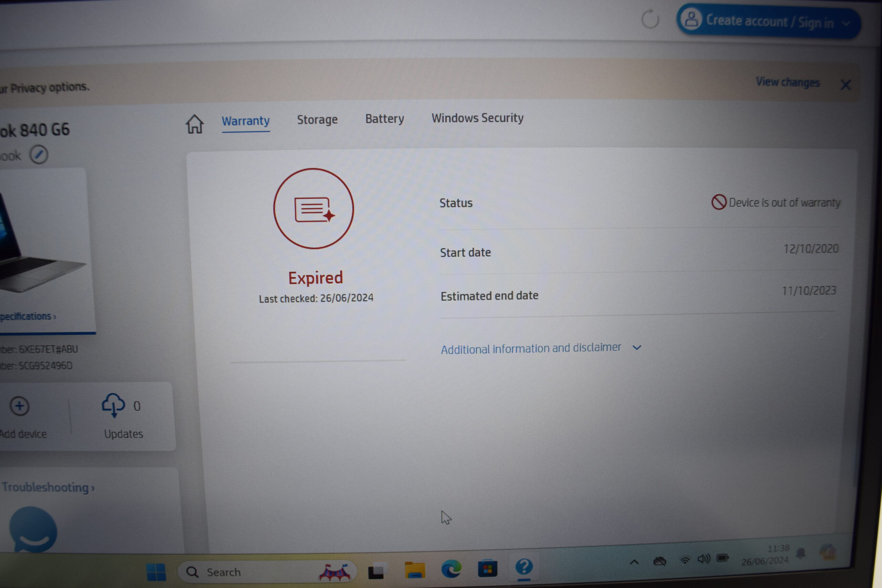Viewport: 882px width, 588px height.
Task: Open the virtual assistant chat bubble
Action: pyautogui.click(x=33, y=529)
